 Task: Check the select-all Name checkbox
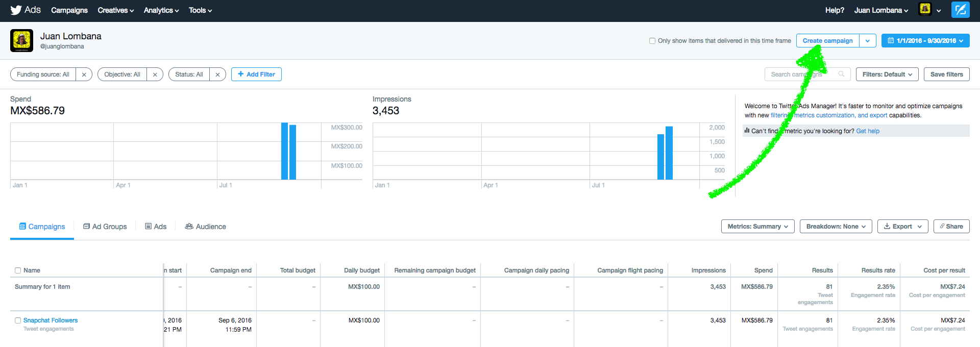pos(18,270)
